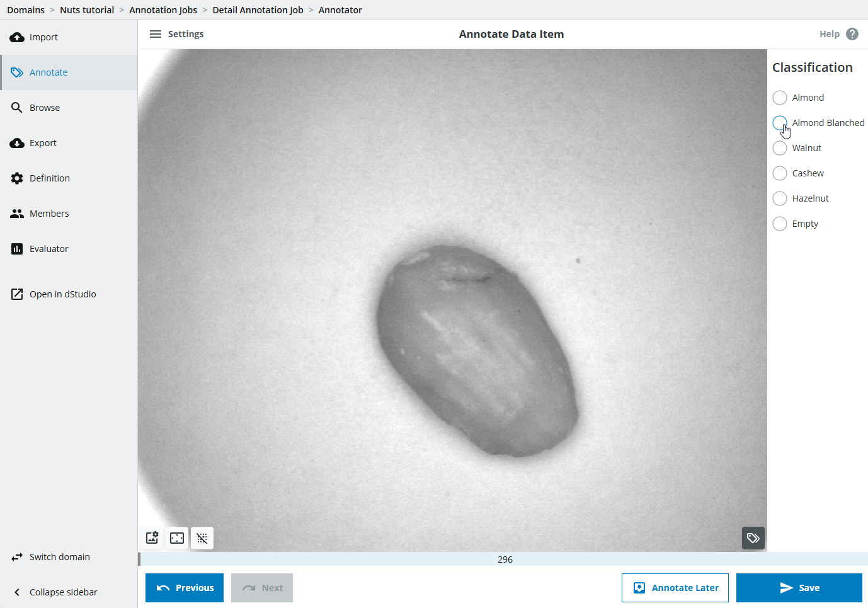This screenshot has height=608, width=868.
Task: Click the Almond Blanched label text
Action: click(x=828, y=123)
